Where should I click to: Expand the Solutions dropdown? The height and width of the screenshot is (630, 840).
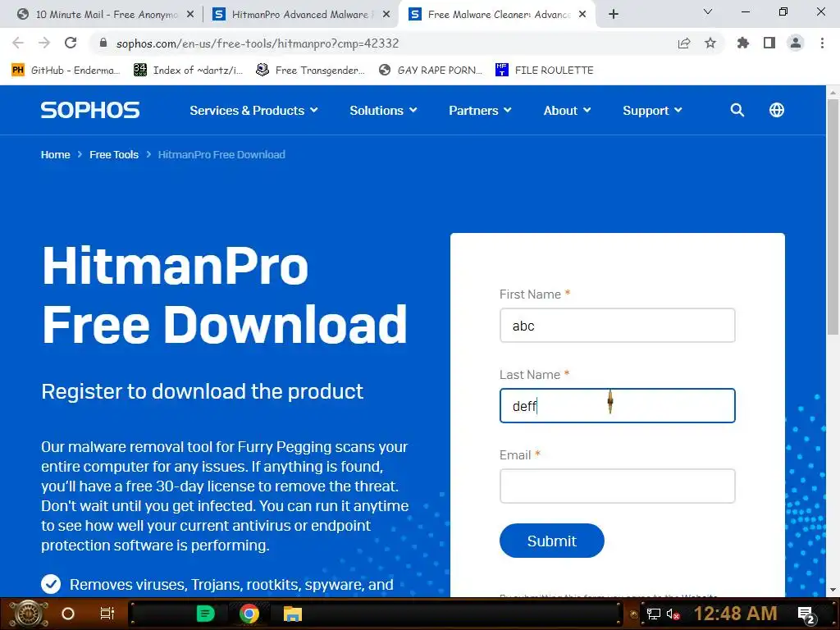[383, 111]
